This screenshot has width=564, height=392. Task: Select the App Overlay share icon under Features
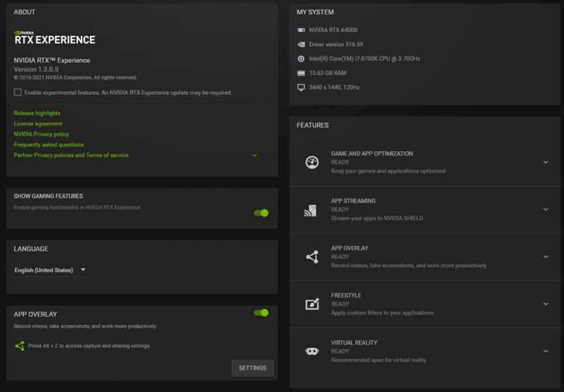click(x=311, y=255)
